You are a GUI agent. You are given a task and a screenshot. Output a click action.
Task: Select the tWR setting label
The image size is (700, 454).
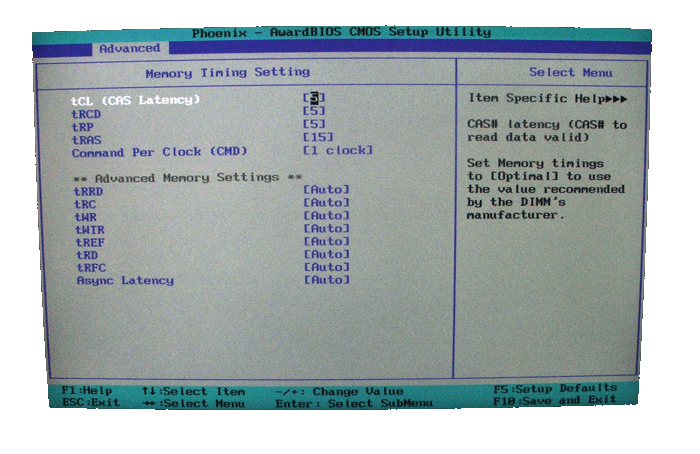pyautogui.click(x=85, y=217)
